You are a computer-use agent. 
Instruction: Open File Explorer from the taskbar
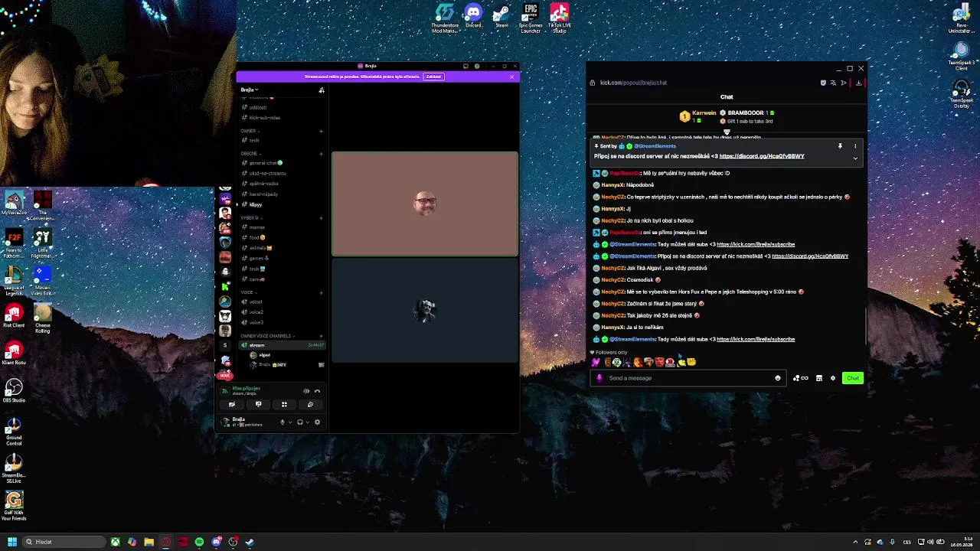point(149,542)
